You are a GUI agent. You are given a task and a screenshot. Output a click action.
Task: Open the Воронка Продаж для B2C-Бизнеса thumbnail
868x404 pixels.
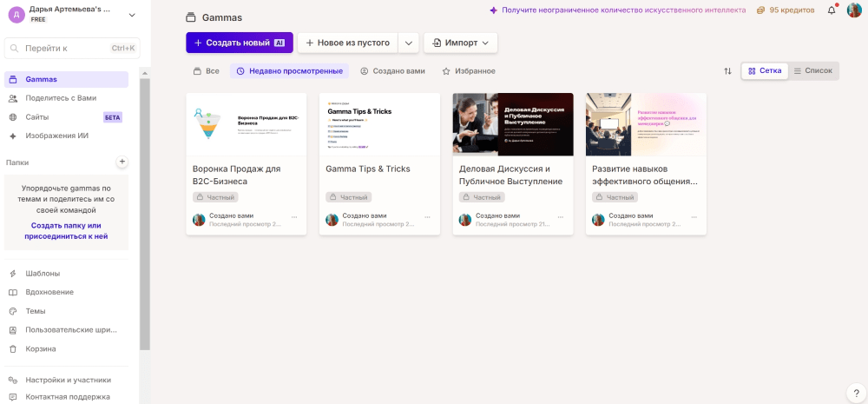tap(247, 125)
